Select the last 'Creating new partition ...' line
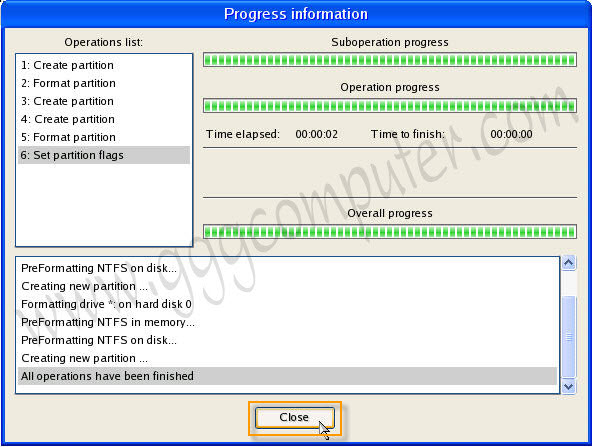592x447 pixels. (287, 358)
